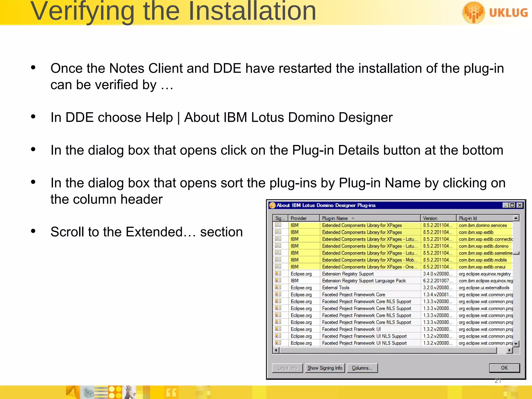Click signature icon for com.ibm.xsp.extlib.oneui row
This screenshot has height=399, width=532.
tap(278, 267)
